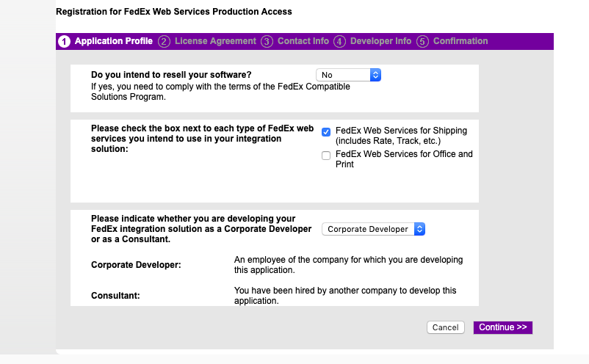This screenshot has width=589, height=364.
Task: Check FedEx Web Services for Office and Print
Action: (326, 156)
